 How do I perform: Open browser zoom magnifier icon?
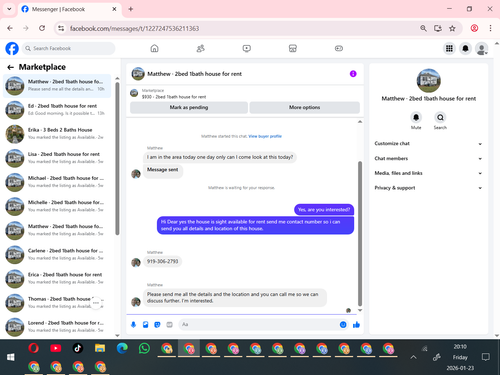[423, 28]
